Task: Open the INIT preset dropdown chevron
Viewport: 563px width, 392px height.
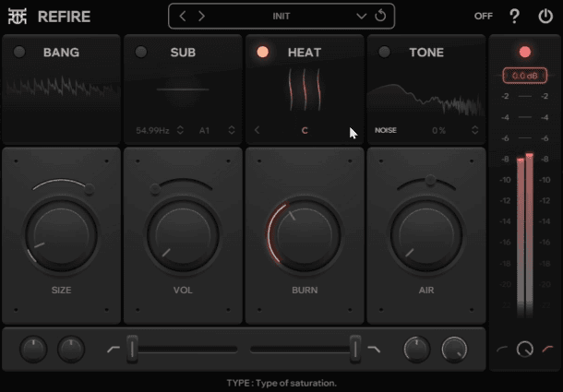Action: point(361,17)
